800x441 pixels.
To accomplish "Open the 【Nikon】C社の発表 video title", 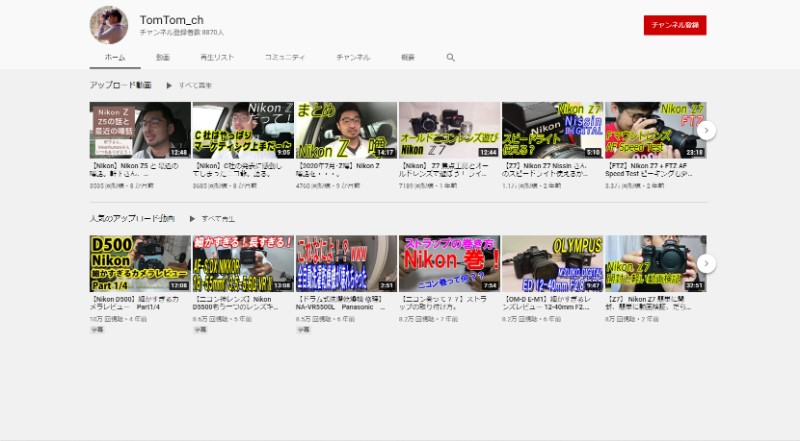I will point(237,169).
